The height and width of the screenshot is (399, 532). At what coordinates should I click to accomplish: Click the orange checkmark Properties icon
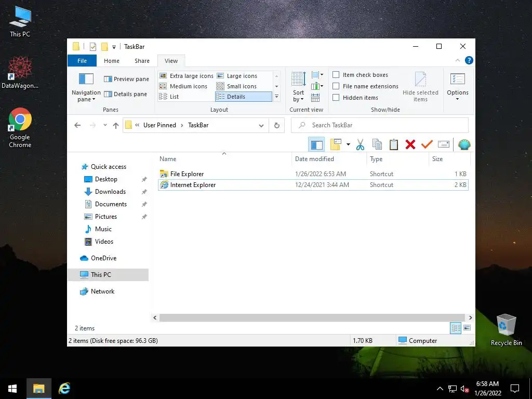tap(427, 144)
